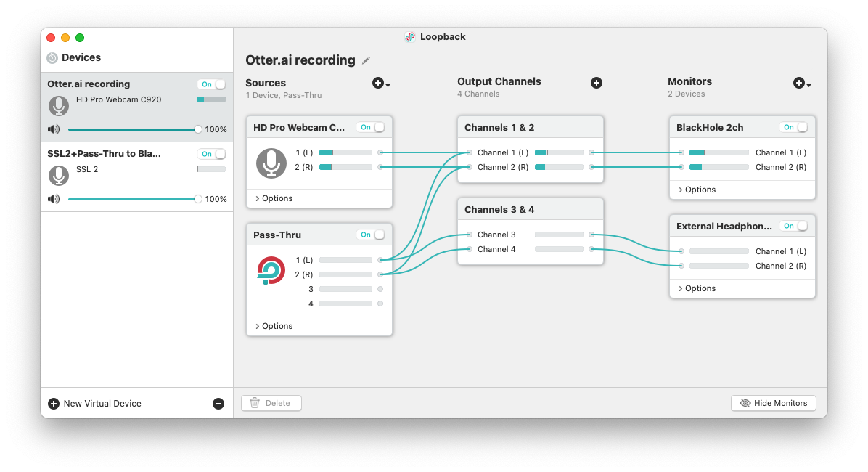Click the HD Pro Webcam source title
The height and width of the screenshot is (472, 868).
pos(299,127)
